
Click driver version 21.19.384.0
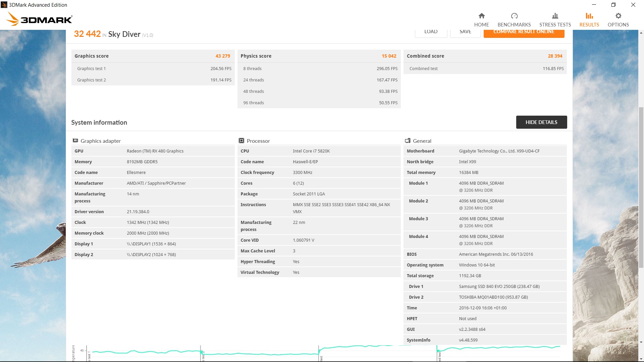[x=138, y=212]
